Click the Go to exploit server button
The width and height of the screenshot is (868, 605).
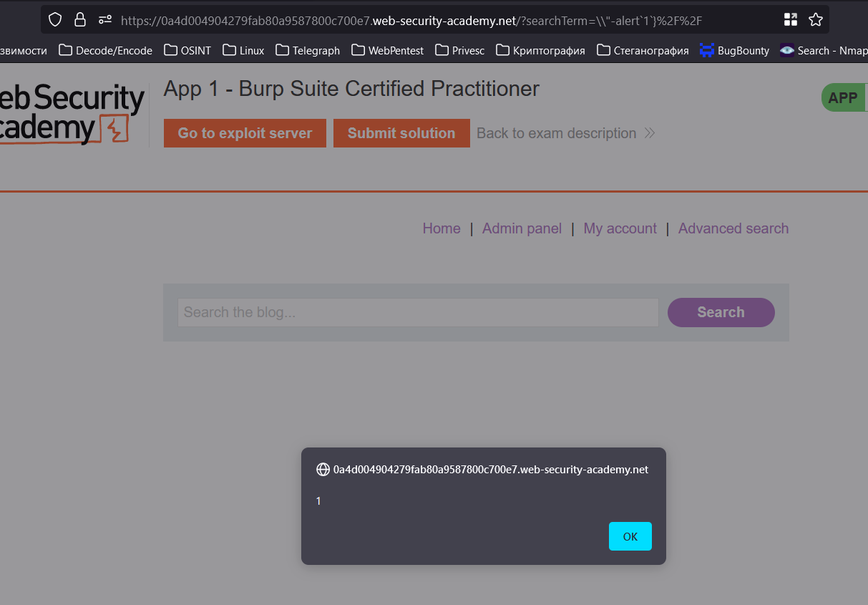pos(245,133)
